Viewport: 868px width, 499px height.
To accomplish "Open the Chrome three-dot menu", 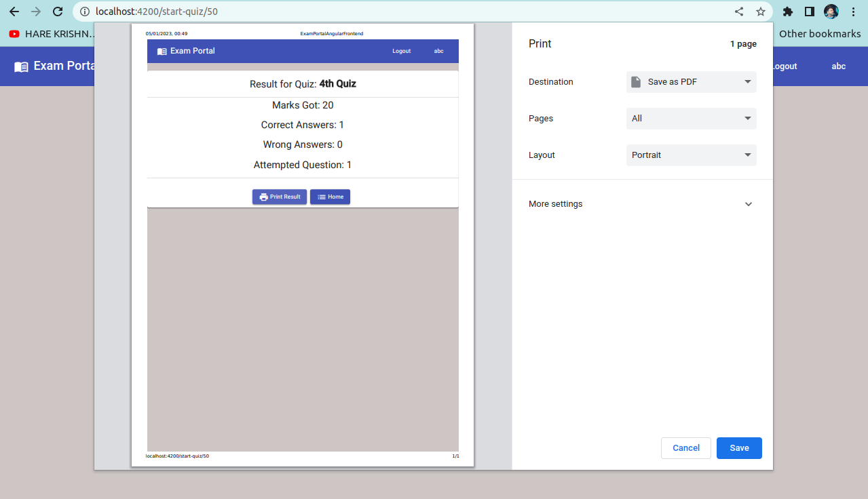I will pos(853,12).
